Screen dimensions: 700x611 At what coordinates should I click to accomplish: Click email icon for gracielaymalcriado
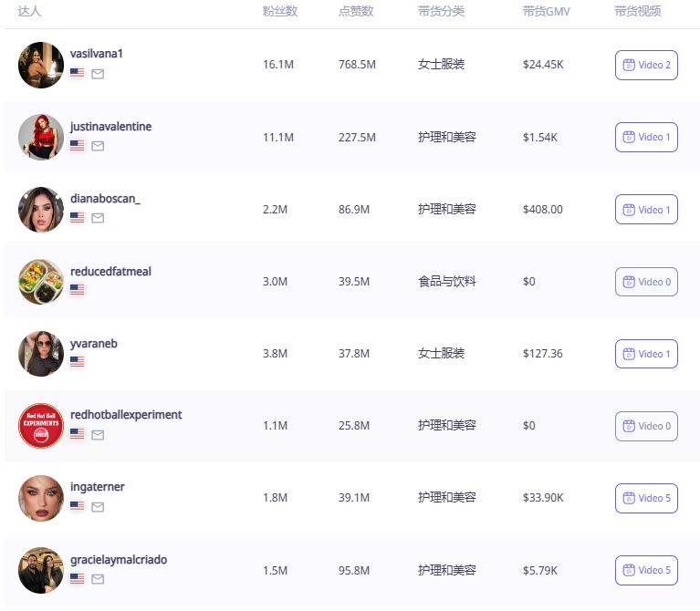[98, 579]
